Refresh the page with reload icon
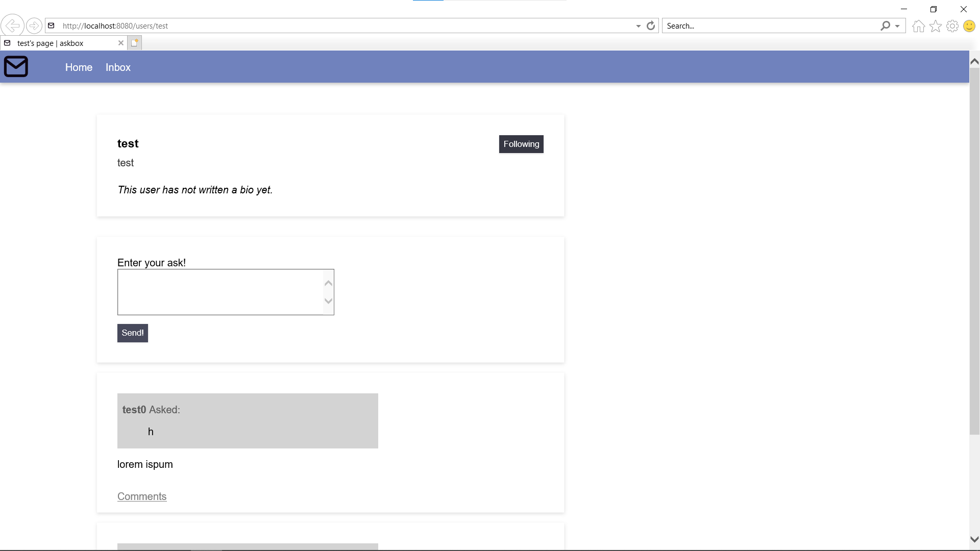The height and width of the screenshot is (551, 980). [x=651, y=26]
